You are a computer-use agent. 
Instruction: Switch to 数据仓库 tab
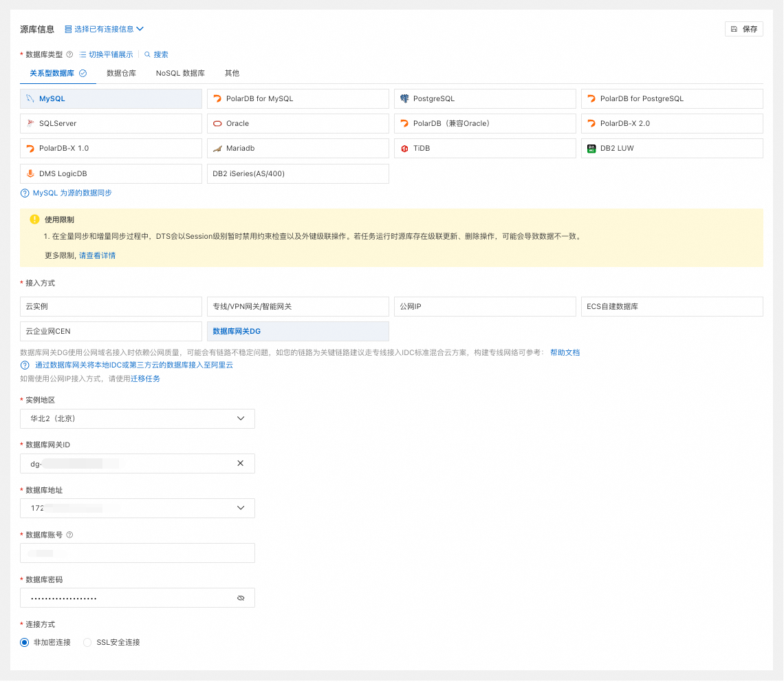click(121, 73)
